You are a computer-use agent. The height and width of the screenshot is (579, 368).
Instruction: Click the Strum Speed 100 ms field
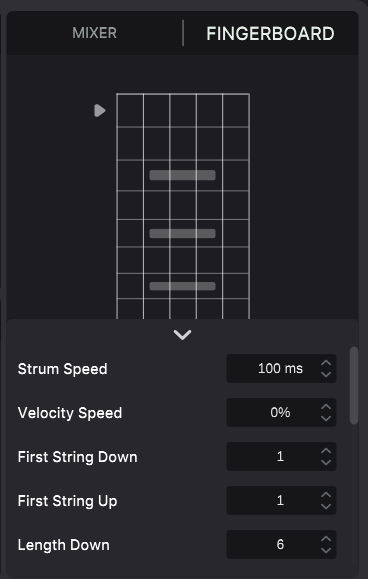(281, 369)
